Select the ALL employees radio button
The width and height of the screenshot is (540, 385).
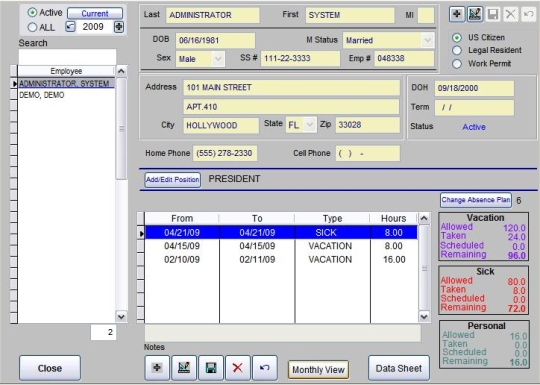point(32,27)
